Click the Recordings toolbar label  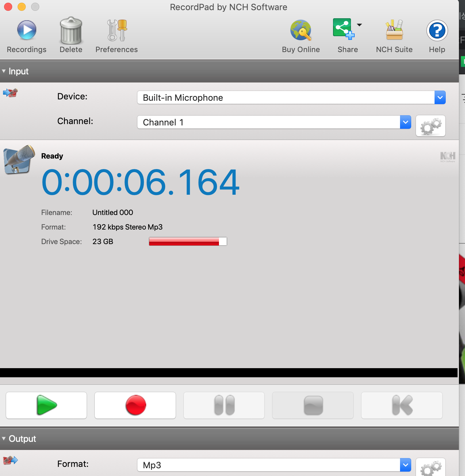click(27, 49)
